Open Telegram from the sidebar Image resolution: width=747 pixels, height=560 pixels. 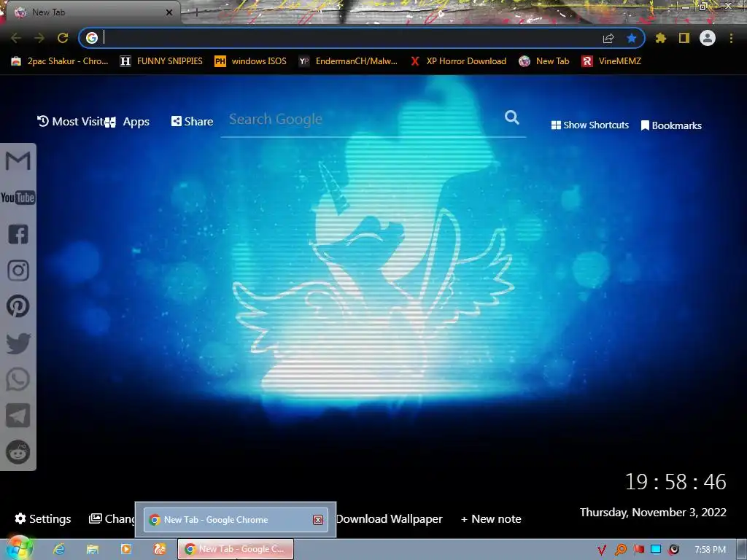point(18,416)
